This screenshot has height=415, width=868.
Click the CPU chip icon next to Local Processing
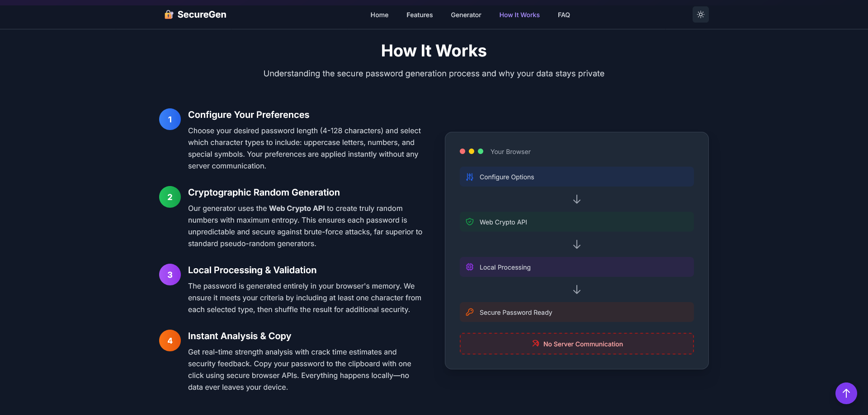[x=470, y=267]
